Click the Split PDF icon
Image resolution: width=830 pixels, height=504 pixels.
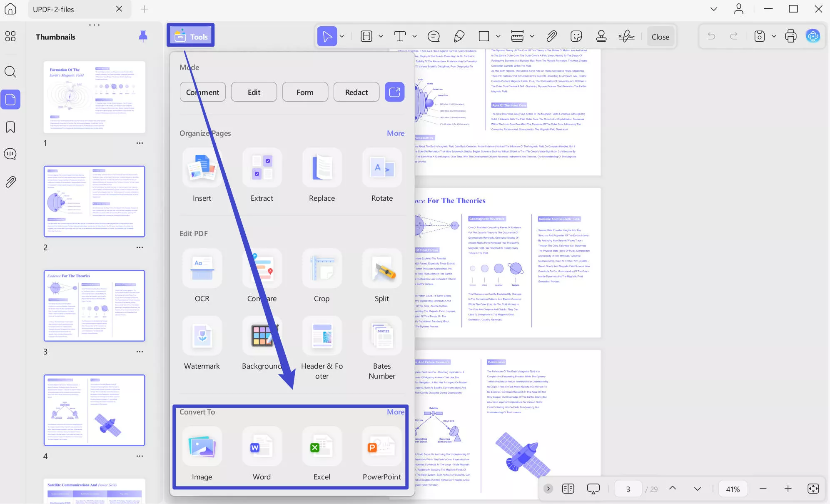(381, 268)
